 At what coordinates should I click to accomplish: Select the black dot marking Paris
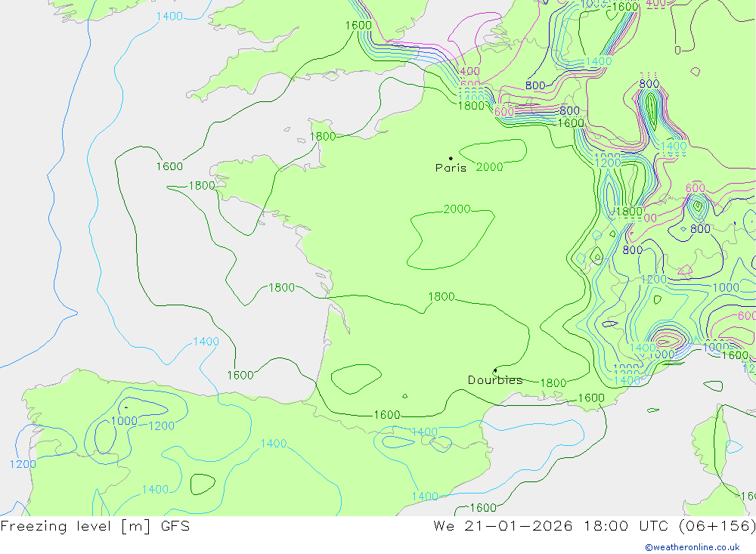click(451, 158)
